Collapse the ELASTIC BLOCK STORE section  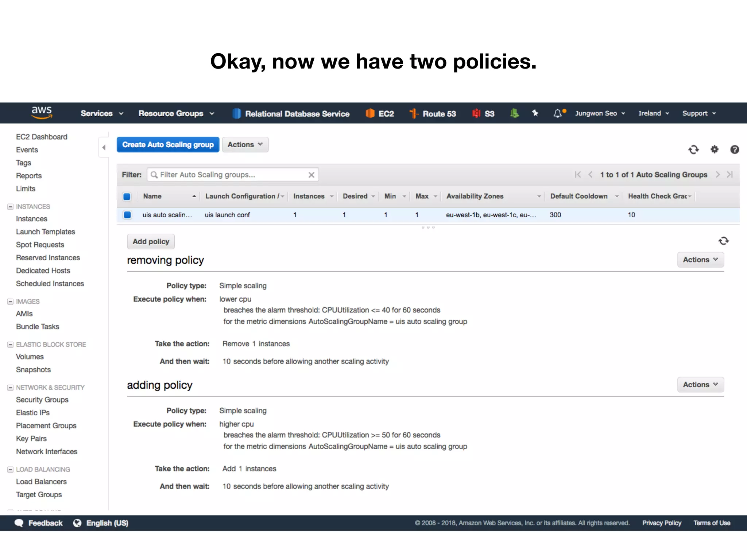[x=10, y=345]
